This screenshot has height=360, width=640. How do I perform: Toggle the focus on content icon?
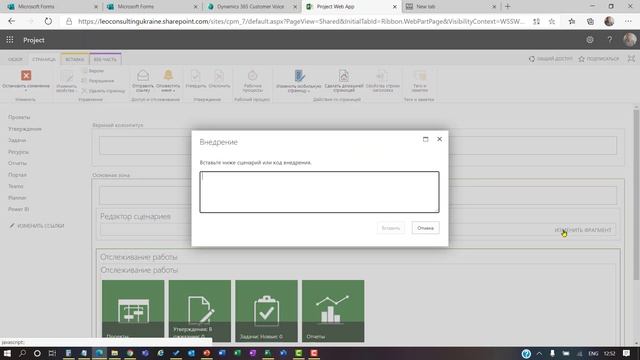631,59
